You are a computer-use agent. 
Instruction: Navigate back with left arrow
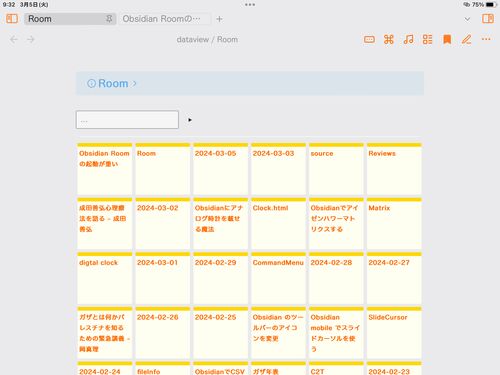[x=14, y=40]
